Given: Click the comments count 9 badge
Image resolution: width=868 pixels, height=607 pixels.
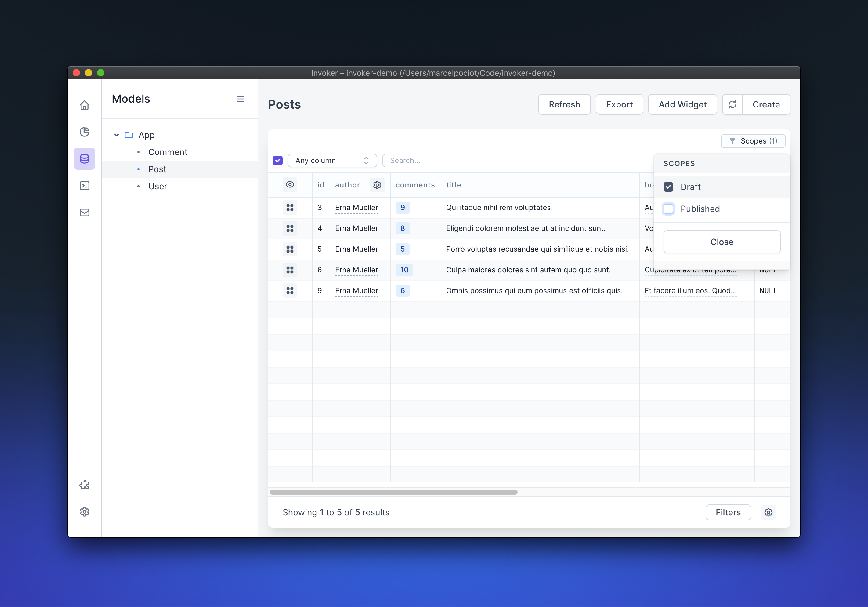Looking at the screenshot, I should pyautogui.click(x=403, y=207).
